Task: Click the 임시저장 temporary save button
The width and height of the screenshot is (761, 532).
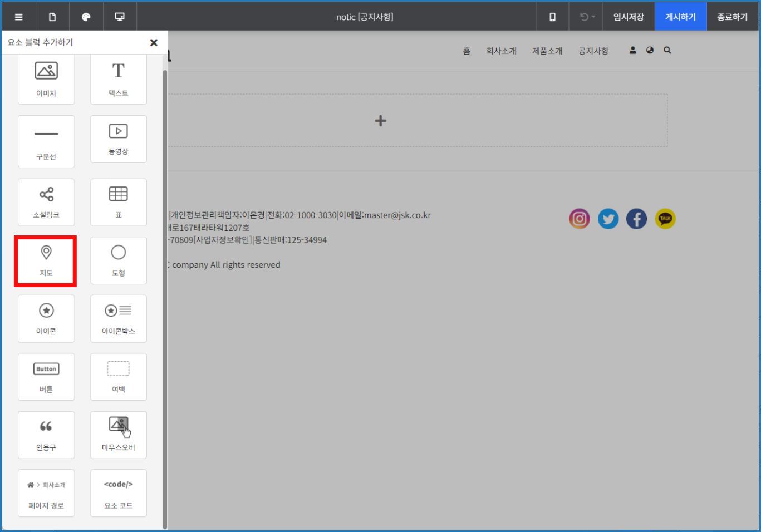Action: tap(629, 17)
